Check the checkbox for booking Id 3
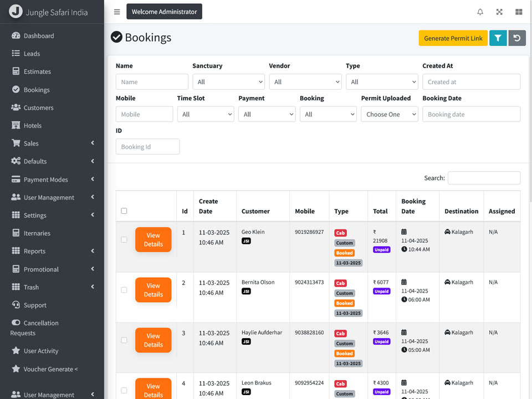Screen dimensions: 532x399 coord(124,340)
